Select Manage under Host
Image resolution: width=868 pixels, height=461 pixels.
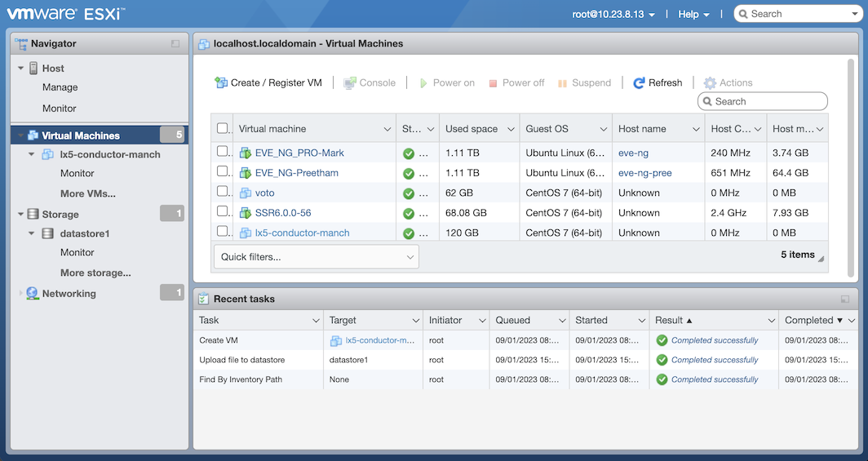(x=60, y=87)
